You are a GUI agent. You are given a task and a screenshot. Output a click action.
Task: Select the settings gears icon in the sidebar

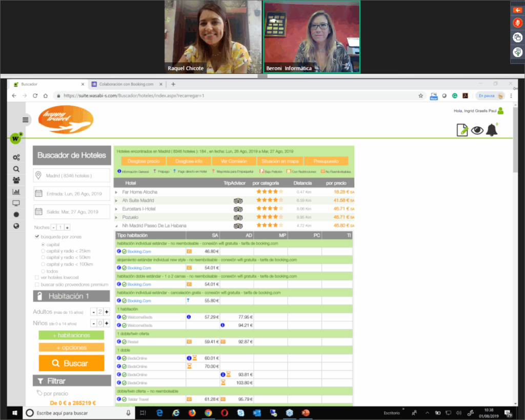click(16, 158)
